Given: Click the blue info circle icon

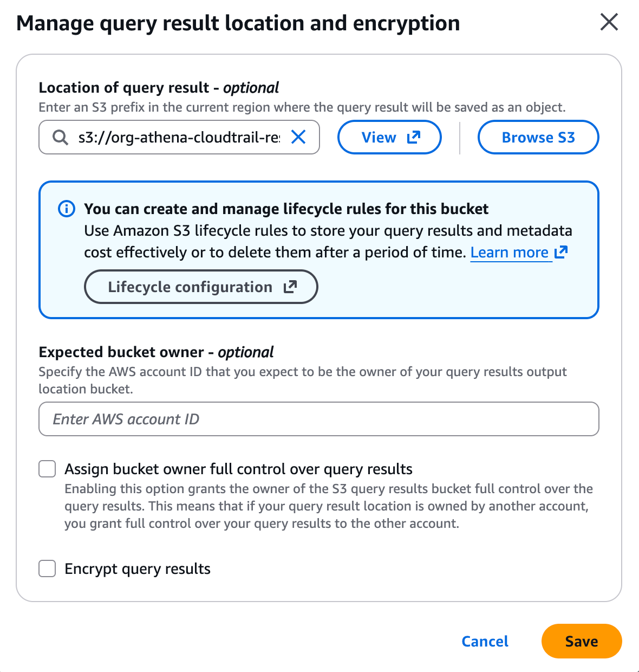Looking at the screenshot, I should (67, 209).
